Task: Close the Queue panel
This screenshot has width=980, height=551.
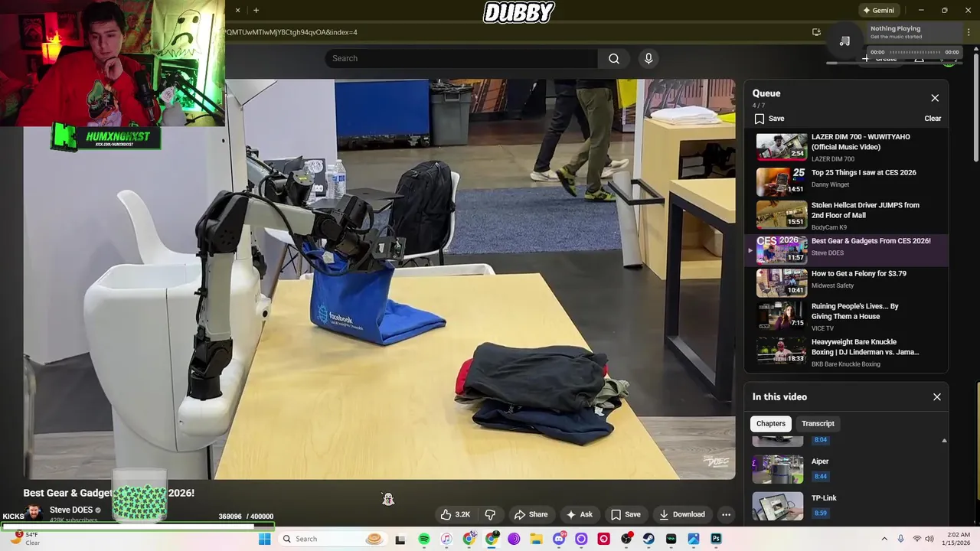Action: pyautogui.click(x=935, y=98)
